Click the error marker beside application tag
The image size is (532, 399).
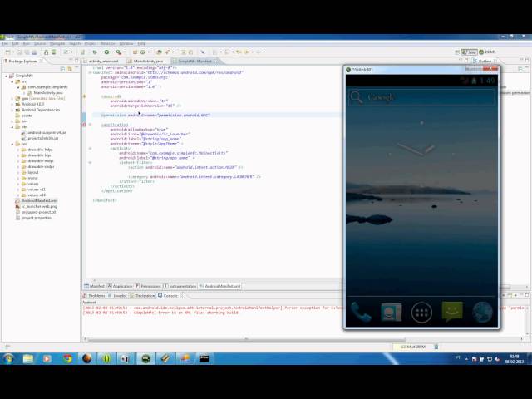(x=84, y=125)
